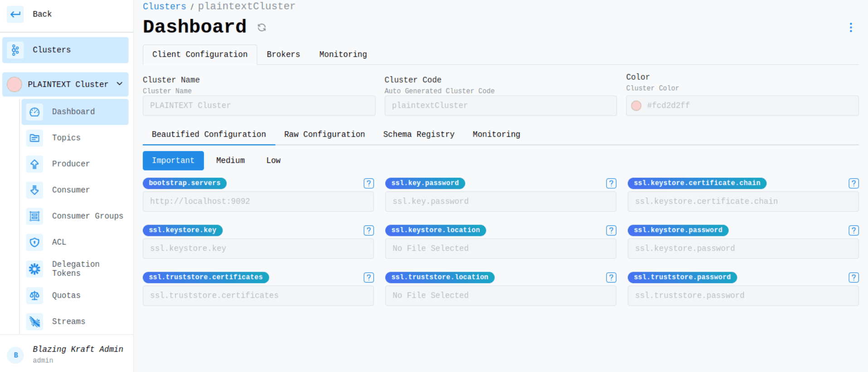This screenshot has width=868, height=372.
Task: Switch to the Client Configuration tab
Action: point(200,54)
